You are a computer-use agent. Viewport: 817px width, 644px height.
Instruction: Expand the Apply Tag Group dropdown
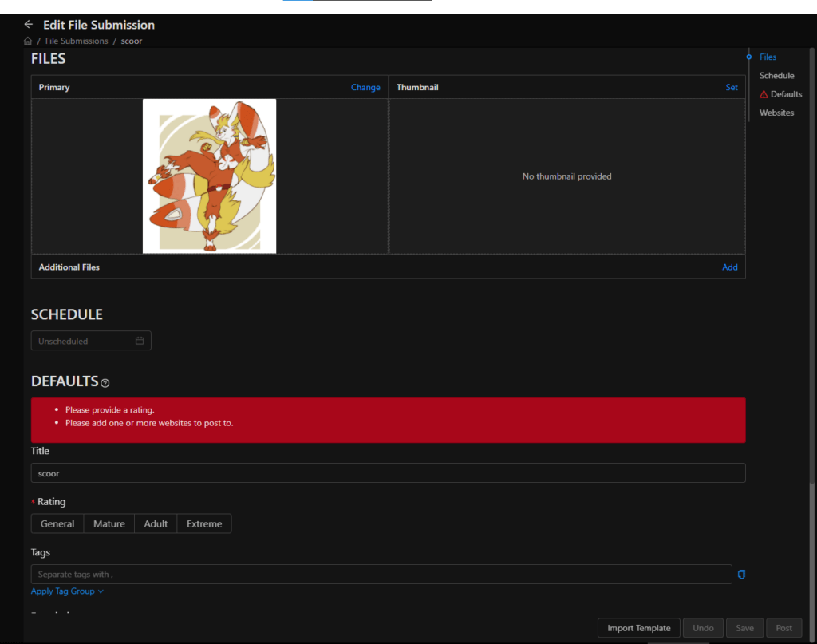point(67,591)
